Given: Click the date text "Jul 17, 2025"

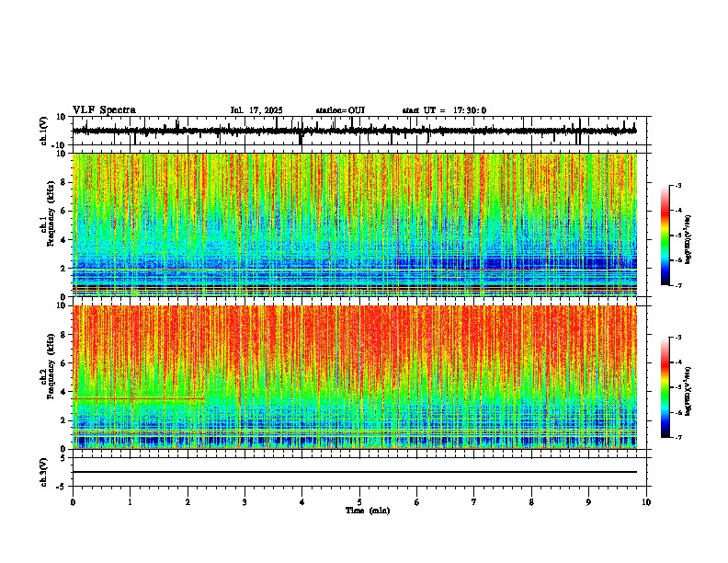Looking at the screenshot, I should 256,110.
